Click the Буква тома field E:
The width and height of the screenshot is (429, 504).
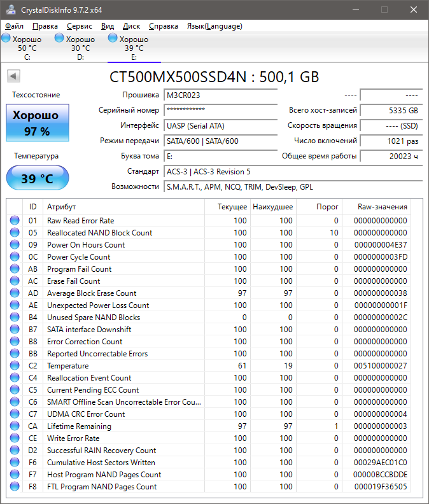[221, 156]
